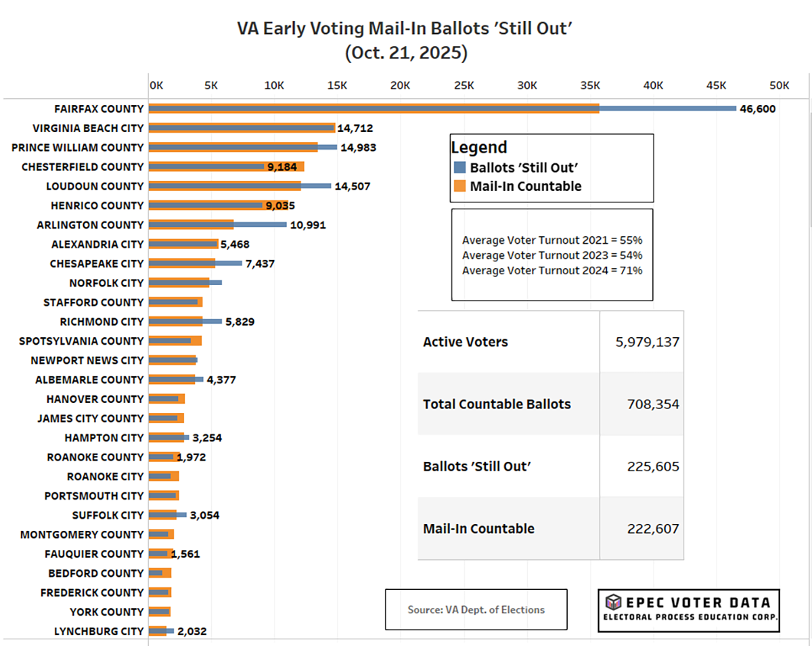Screen dimensions: 812x646
Task: Select the PRINCE WILLIAM COUNTY label
Action: (x=78, y=148)
